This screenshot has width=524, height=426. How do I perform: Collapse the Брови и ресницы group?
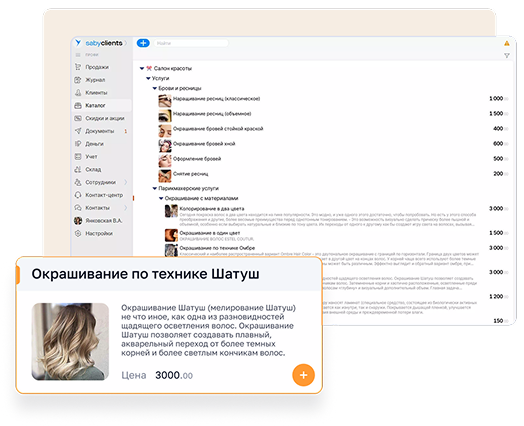click(x=154, y=88)
